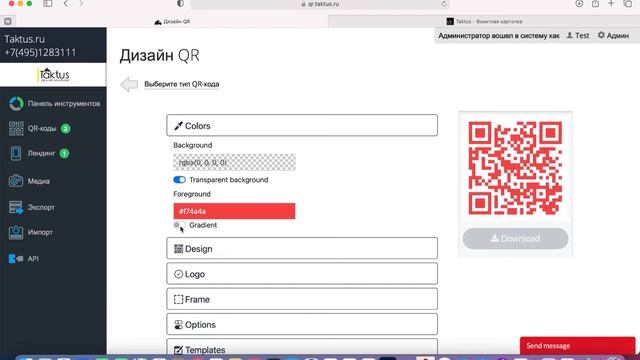Viewport: 640px width, 360px height.
Task: Click the pinned tab icon at far left
Action: pos(7,21)
